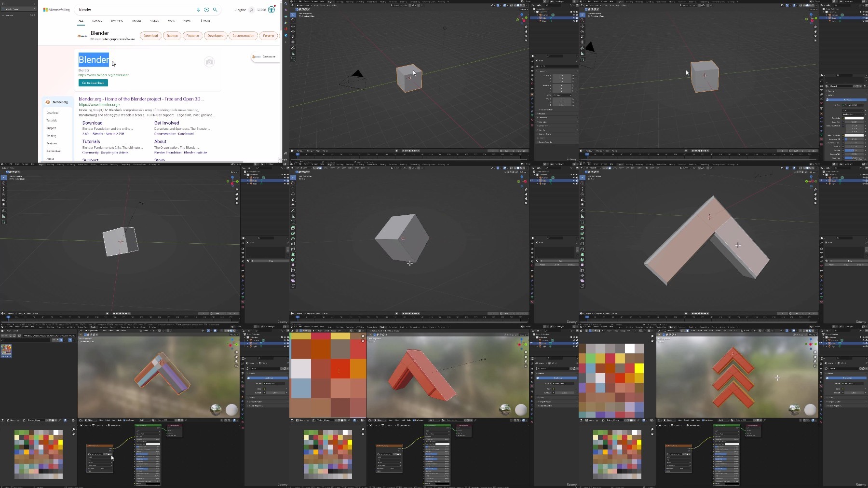Click the magnifier search icon in Bing search box
Image resolution: width=868 pixels, height=488 pixels.
click(215, 10)
